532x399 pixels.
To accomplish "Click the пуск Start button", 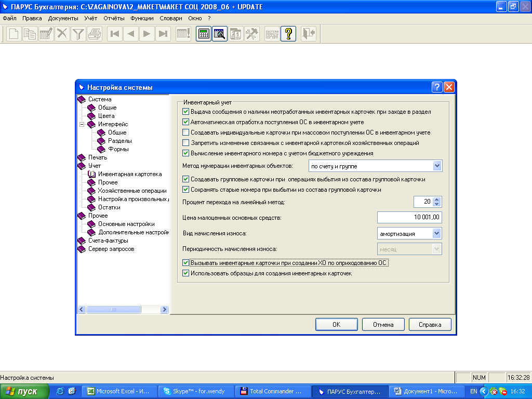I will click(x=24, y=391).
